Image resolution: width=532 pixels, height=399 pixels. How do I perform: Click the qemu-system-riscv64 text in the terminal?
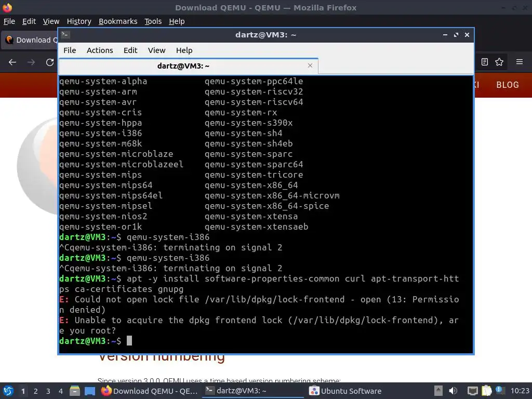coord(254,102)
